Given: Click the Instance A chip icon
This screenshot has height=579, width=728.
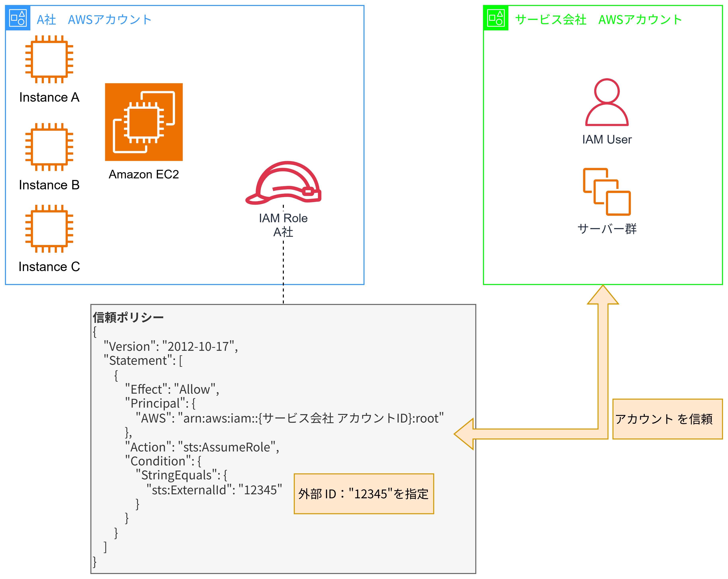Looking at the screenshot, I should (x=49, y=59).
